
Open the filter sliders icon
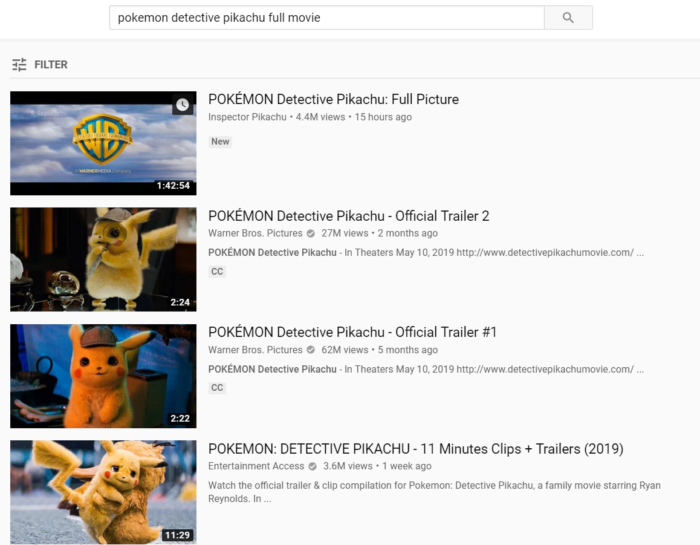tap(19, 65)
